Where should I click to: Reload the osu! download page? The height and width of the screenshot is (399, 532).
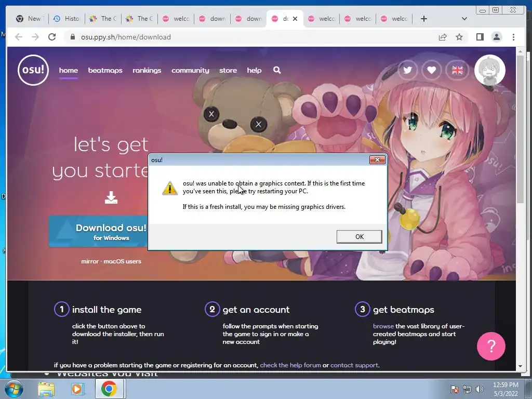point(52,37)
